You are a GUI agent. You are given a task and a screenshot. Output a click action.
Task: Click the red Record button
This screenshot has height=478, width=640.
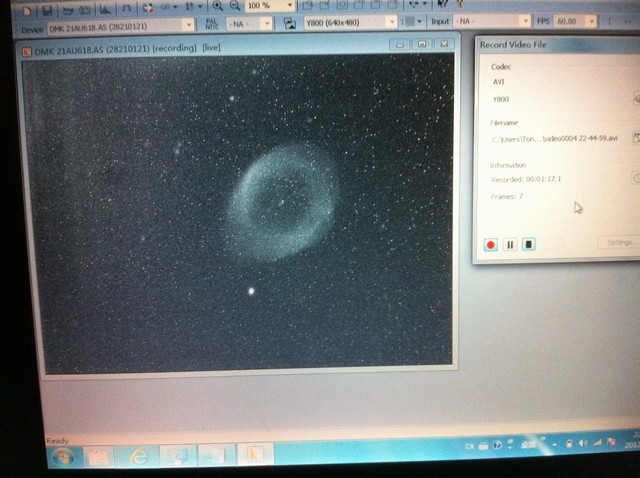491,244
